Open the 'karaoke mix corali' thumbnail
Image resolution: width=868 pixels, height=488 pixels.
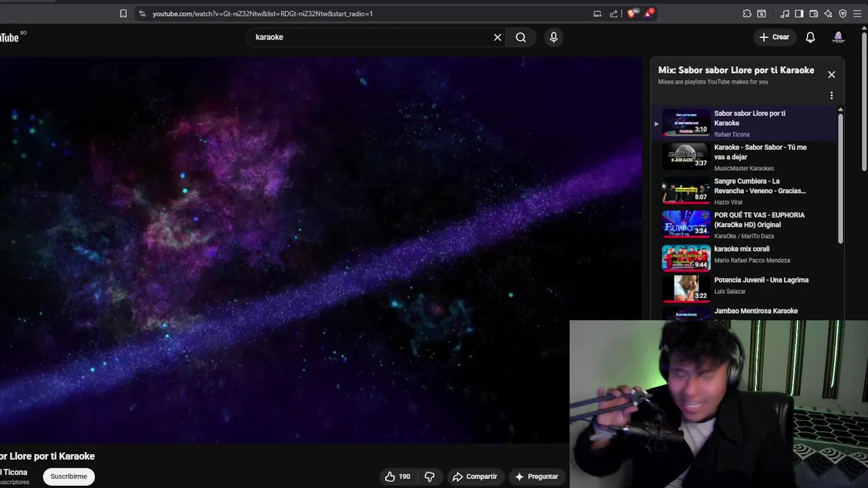pyautogui.click(x=686, y=258)
